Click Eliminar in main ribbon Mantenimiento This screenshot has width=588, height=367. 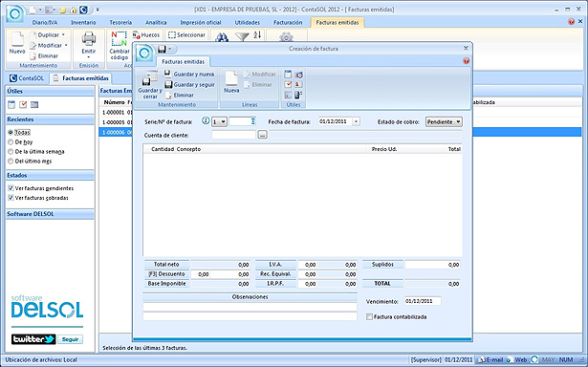pyautogui.click(x=44, y=55)
